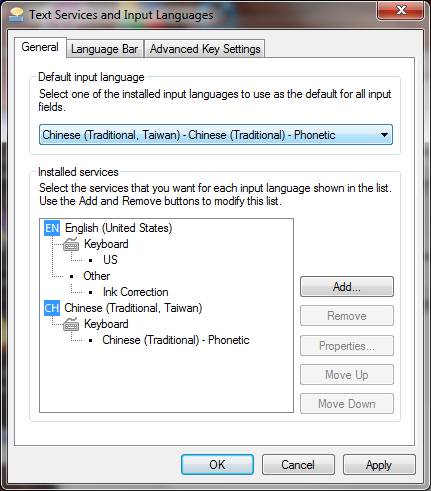Click the CH language badge icon
This screenshot has height=491, width=431.
[52, 308]
